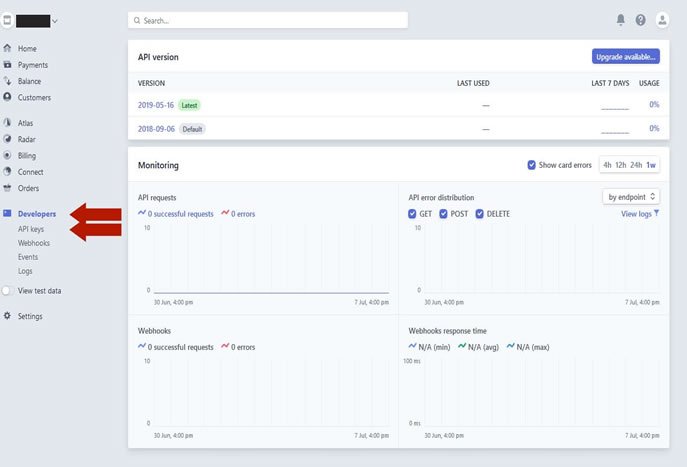Click in the Search input field
Screen dimensions: 687x467
click(x=268, y=20)
